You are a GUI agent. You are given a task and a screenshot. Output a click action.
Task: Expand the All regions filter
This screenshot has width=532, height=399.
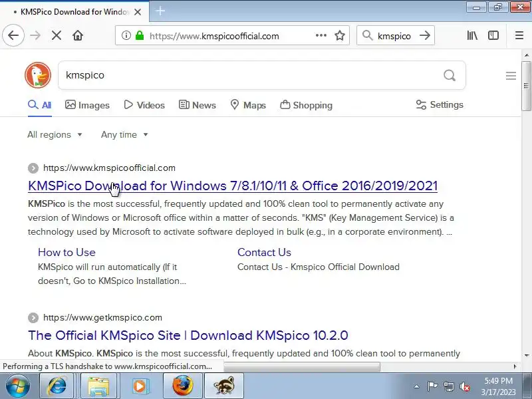click(55, 135)
